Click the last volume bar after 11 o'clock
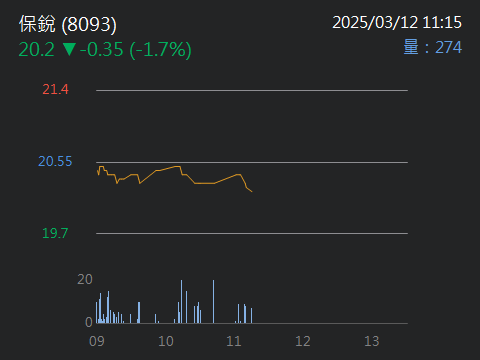Screen dimensions: 480x360 click(252, 316)
